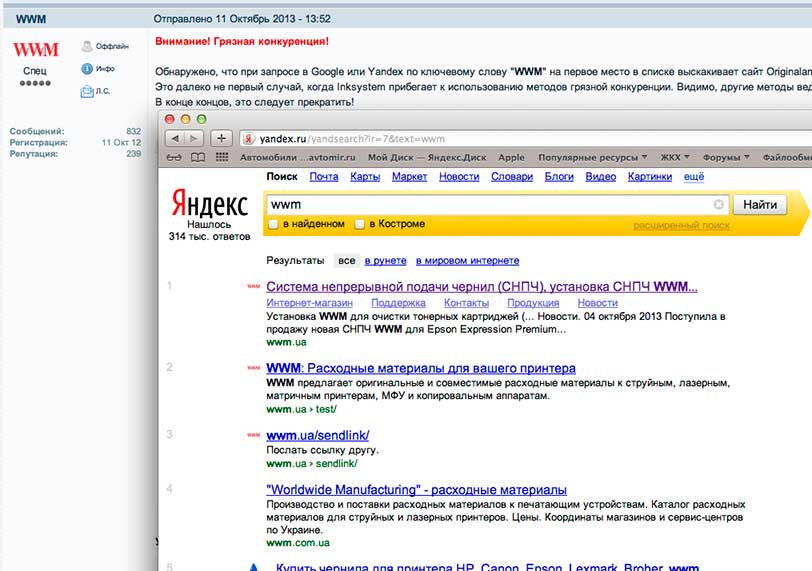This screenshot has height=571, width=812.
Task: Open the Л.С. private message icon
Action: [x=87, y=92]
